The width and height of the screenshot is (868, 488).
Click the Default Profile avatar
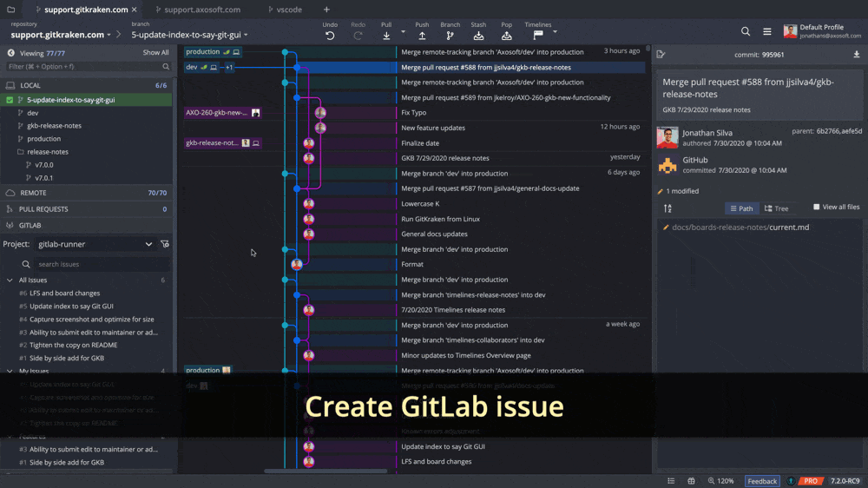click(790, 31)
